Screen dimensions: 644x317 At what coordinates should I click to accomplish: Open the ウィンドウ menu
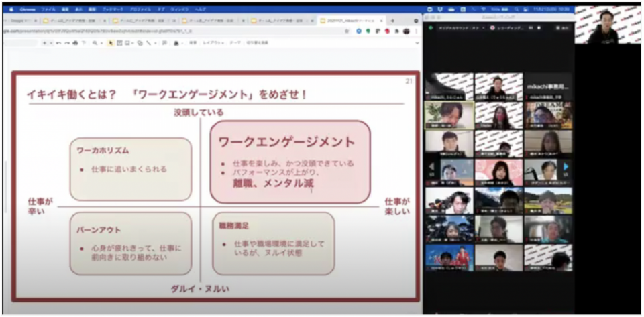(x=179, y=9)
